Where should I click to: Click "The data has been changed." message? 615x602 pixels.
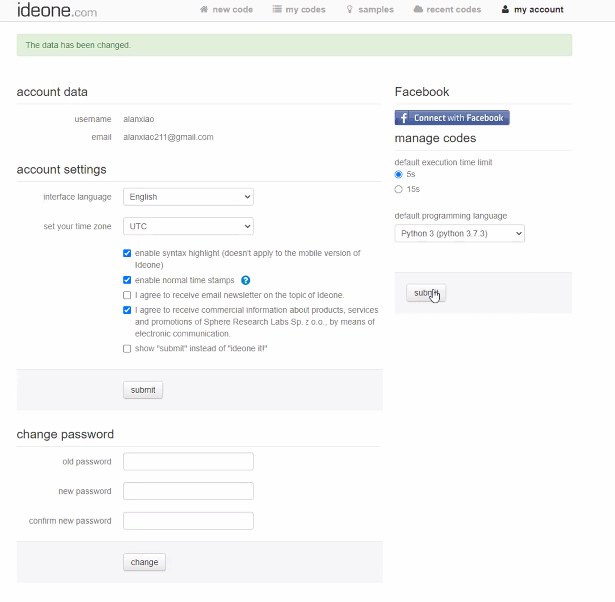point(78,45)
